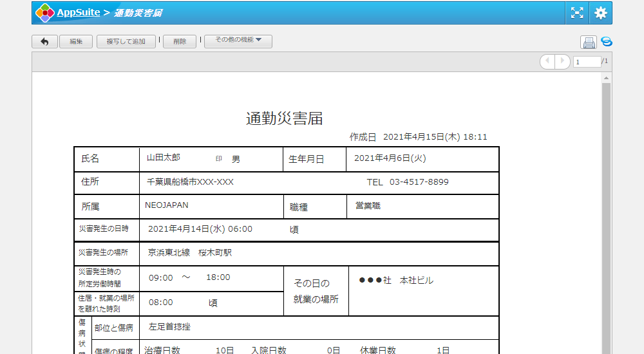Expand the その他の機能 dropdown menu
Screen dimensions: 644x354
coord(238,41)
